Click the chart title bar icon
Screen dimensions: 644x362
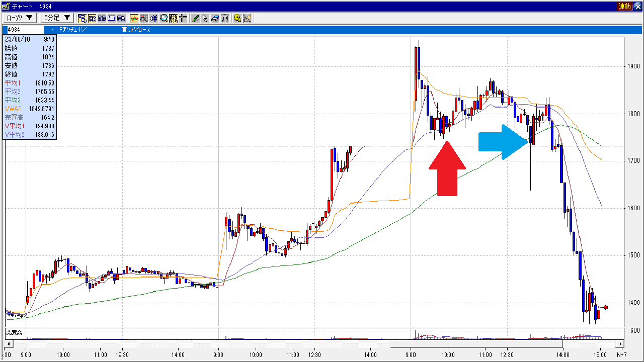[x=6, y=6]
